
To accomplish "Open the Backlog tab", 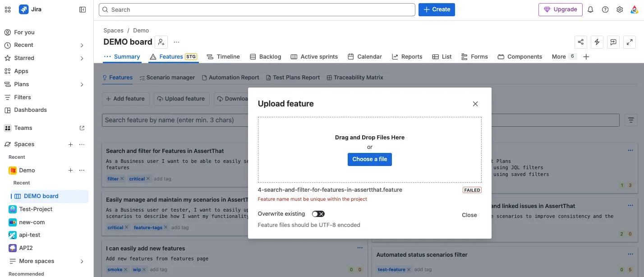I will click(x=265, y=56).
